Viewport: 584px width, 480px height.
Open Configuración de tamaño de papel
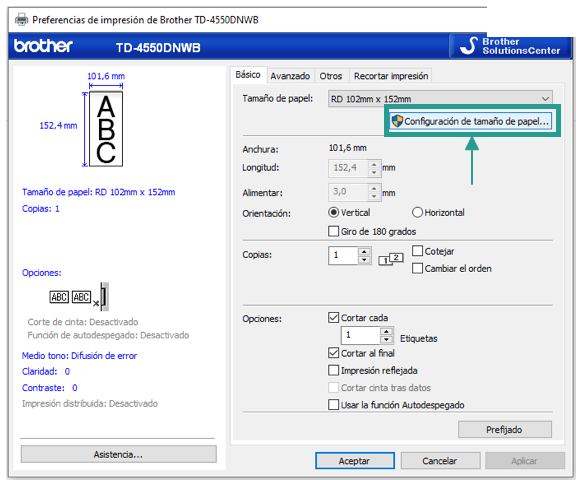point(471,121)
